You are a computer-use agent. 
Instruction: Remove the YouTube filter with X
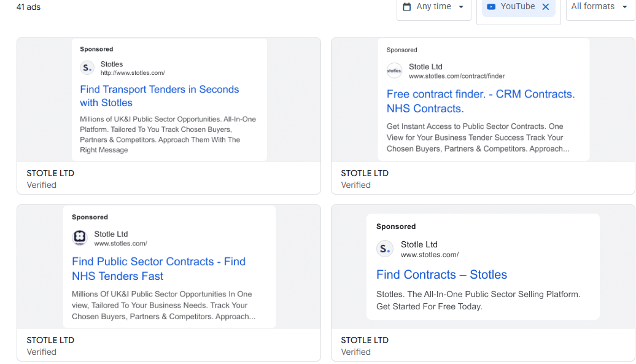[545, 7]
